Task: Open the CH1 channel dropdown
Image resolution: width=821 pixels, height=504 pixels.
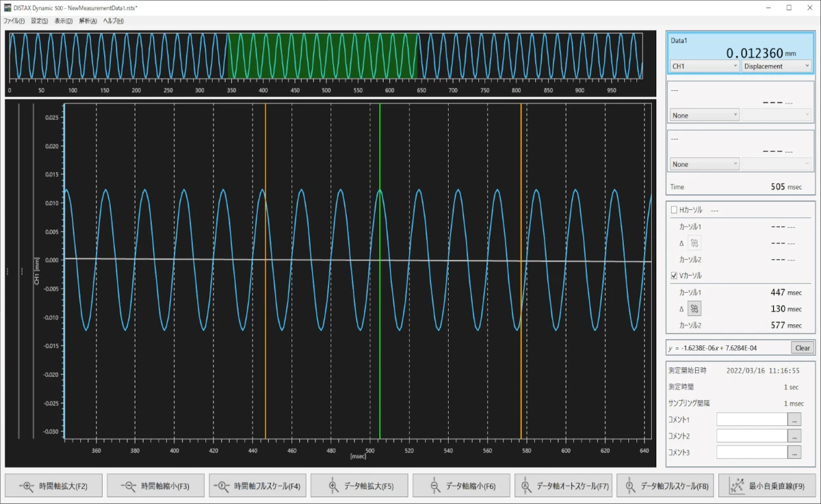Action: click(705, 66)
